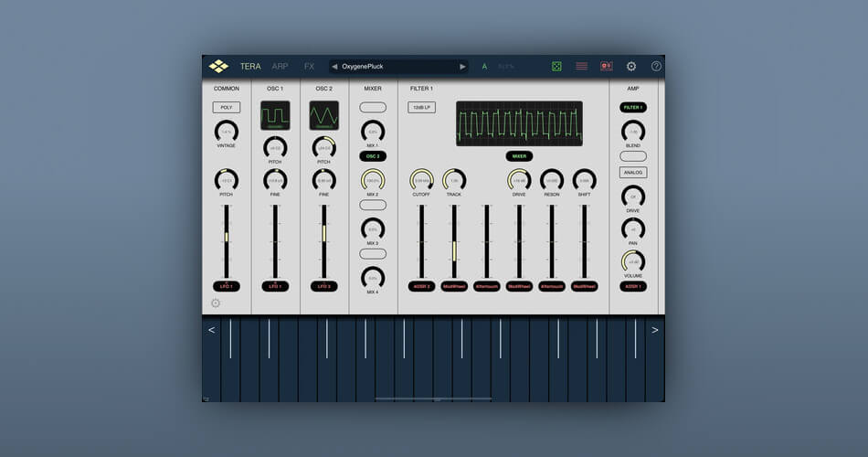Click the BLEND knob in AMP
This screenshot has height=457, width=868.
coord(633,132)
